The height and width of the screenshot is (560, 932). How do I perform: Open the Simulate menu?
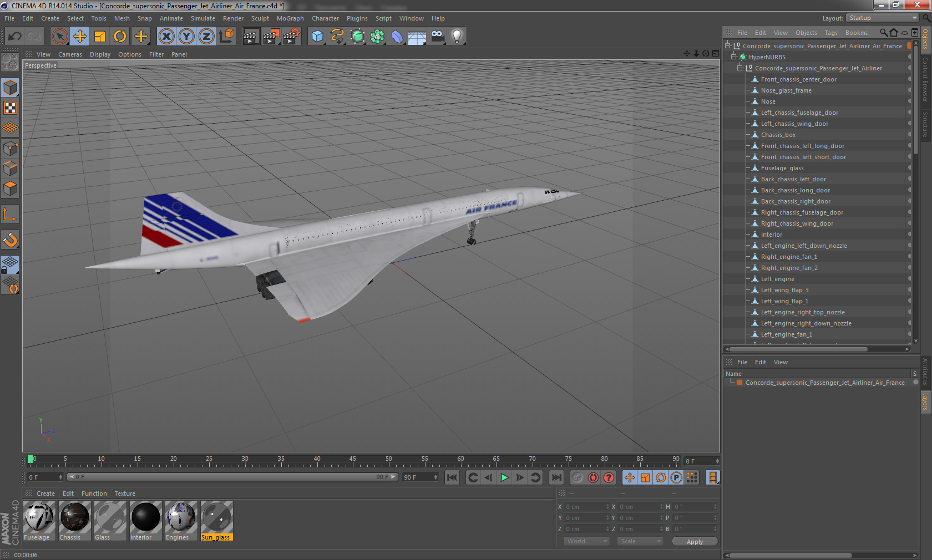(x=203, y=18)
